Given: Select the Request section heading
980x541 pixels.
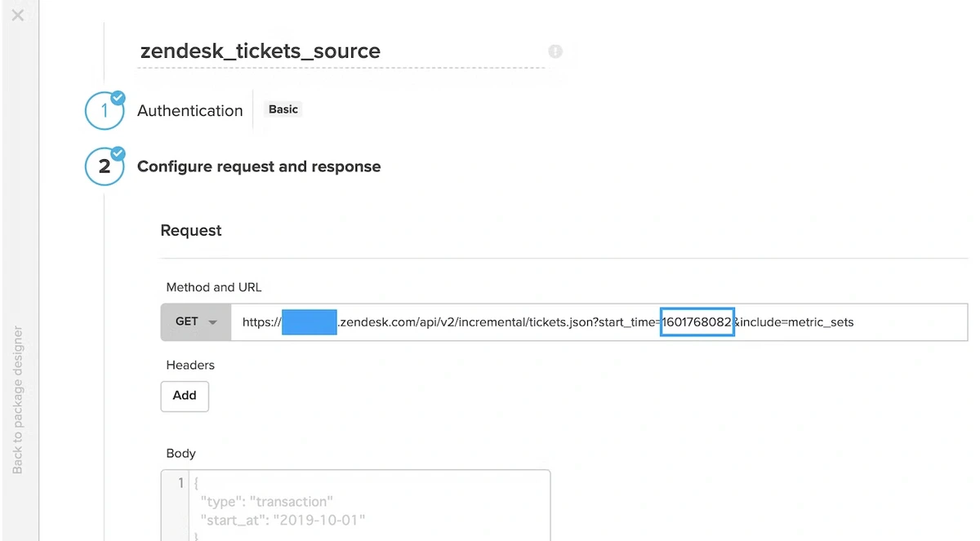Looking at the screenshot, I should (x=191, y=231).
